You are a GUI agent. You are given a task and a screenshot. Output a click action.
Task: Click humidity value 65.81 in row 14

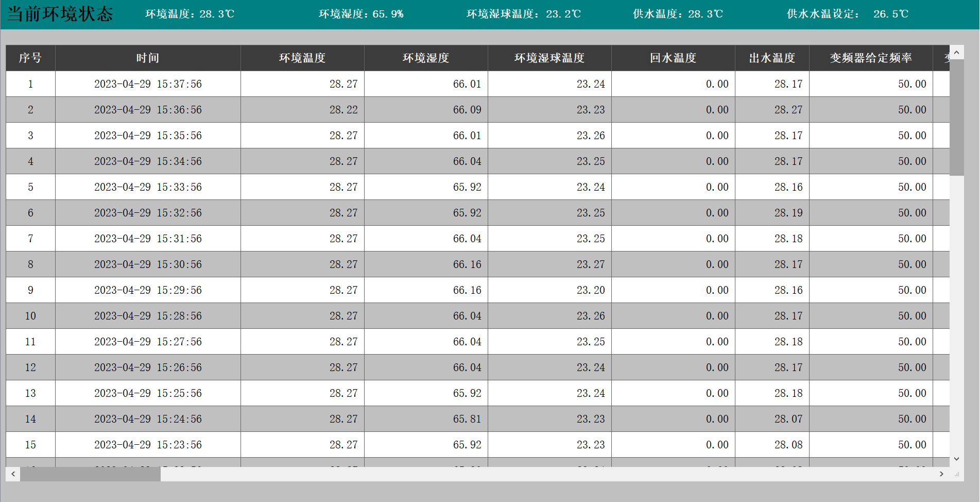467,419
